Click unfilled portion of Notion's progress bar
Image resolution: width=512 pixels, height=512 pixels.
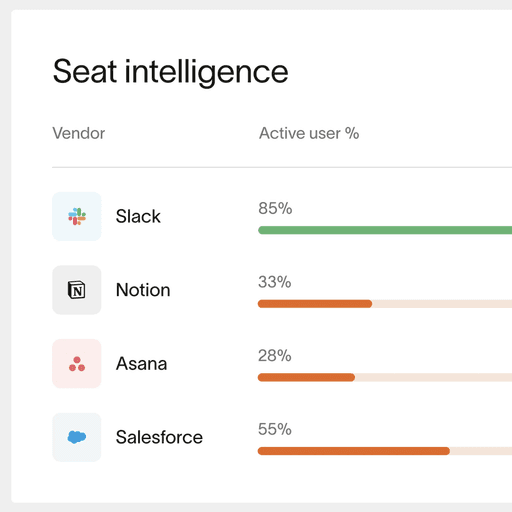442,304
